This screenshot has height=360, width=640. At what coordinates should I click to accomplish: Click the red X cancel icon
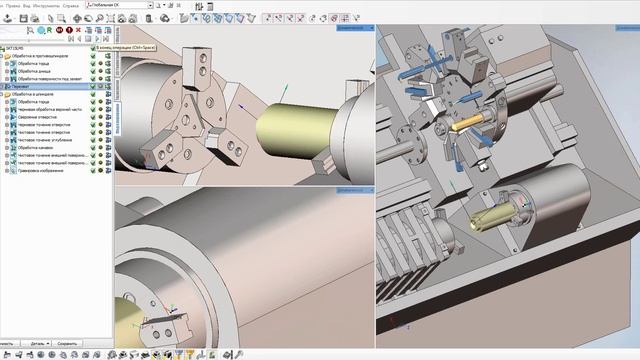(x=78, y=30)
